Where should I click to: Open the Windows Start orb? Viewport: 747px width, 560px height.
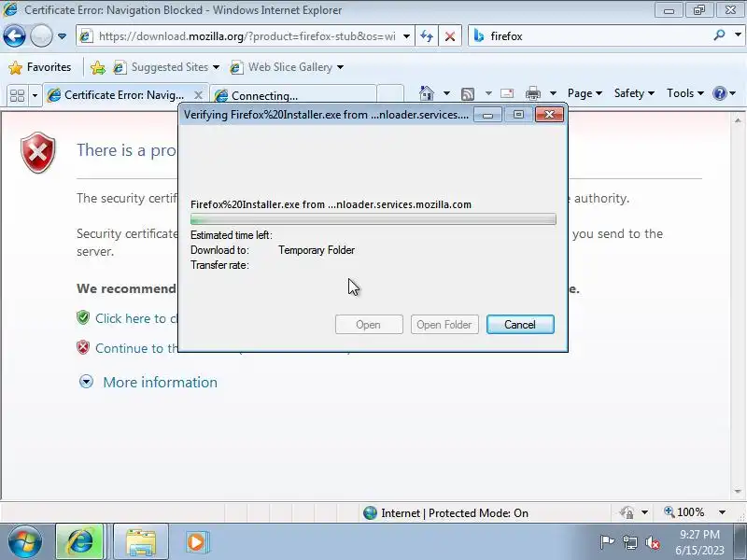[x=24, y=542]
